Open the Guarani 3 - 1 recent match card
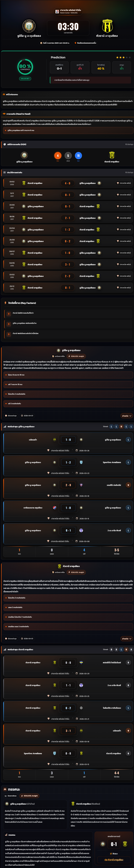This screenshot has height=868, width=134. (67, 734)
